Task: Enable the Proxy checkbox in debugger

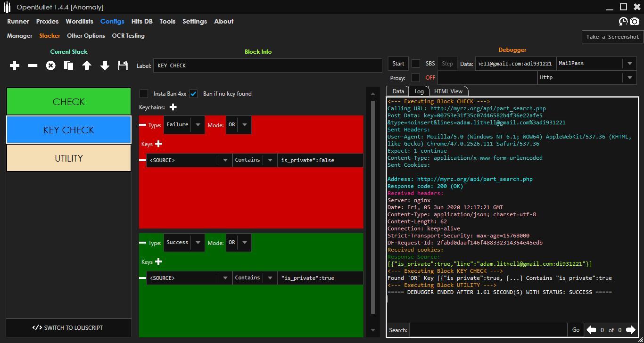Action: pos(415,78)
